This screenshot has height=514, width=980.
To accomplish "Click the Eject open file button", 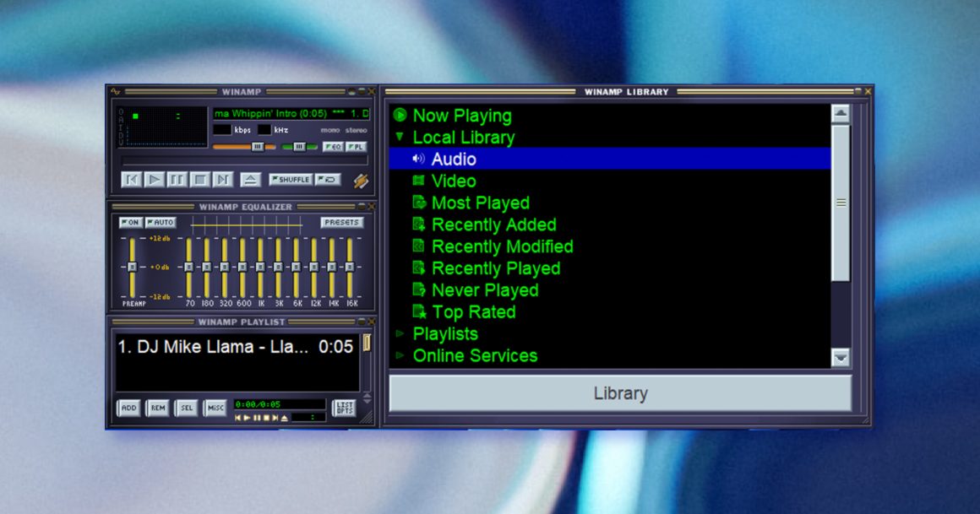I will [250, 179].
